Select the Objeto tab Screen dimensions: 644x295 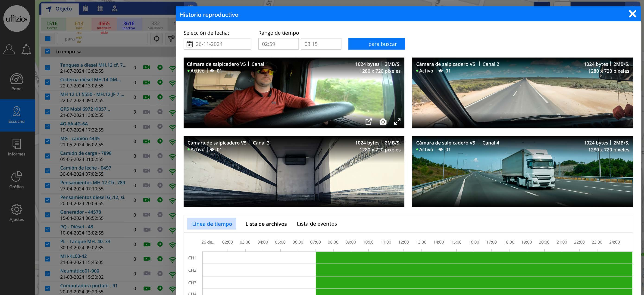click(x=59, y=9)
